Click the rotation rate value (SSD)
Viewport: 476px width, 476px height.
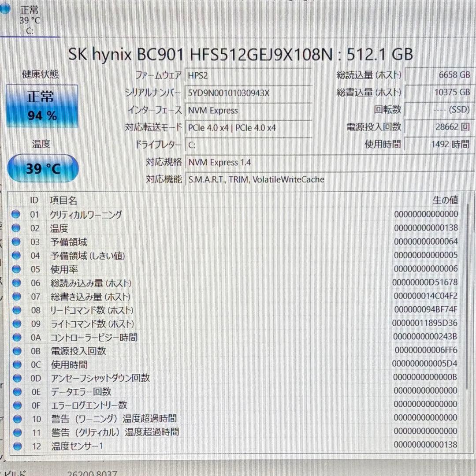(440, 109)
